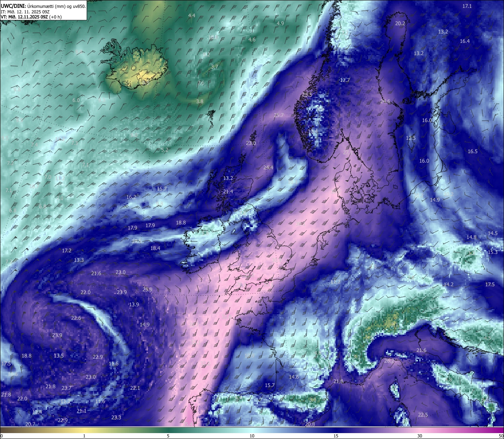Click the 22.5 value near Italy

click(x=423, y=415)
